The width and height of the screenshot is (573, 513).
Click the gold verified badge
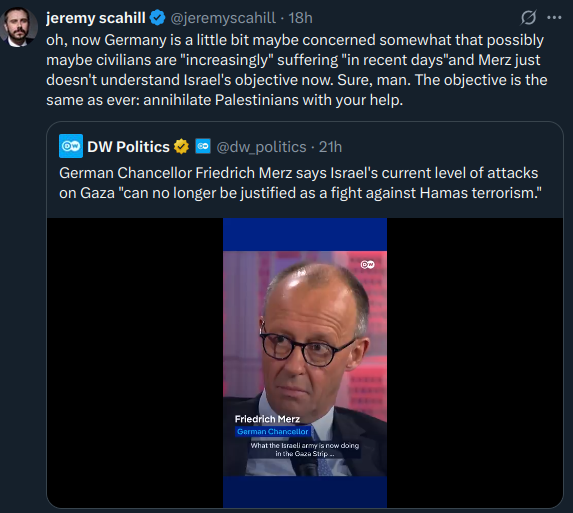181,147
